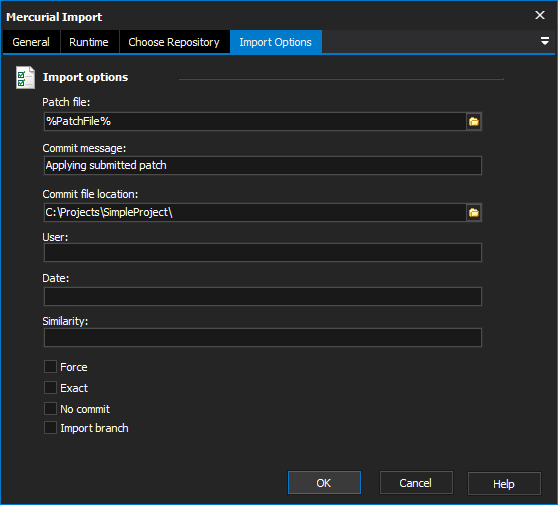The width and height of the screenshot is (558, 505).
Task: Click into Commit file location field
Action: click(255, 213)
